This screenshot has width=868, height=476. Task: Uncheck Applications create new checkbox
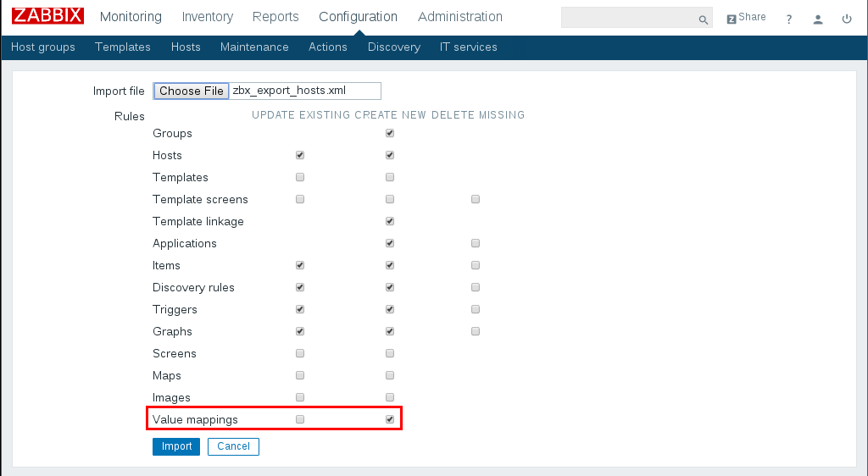(390, 243)
